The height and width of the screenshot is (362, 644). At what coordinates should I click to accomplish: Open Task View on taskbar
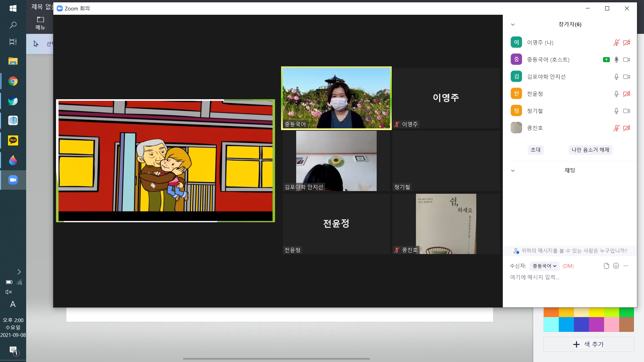[x=13, y=42]
